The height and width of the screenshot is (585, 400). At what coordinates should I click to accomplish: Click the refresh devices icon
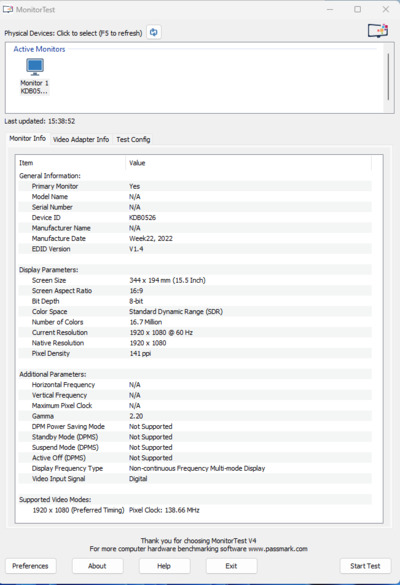click(153, 32)
